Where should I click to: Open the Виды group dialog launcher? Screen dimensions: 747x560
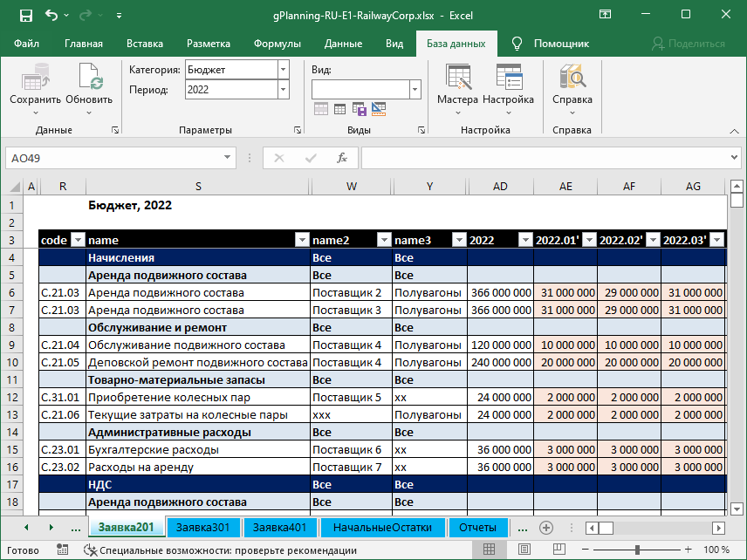pos(421,130)
